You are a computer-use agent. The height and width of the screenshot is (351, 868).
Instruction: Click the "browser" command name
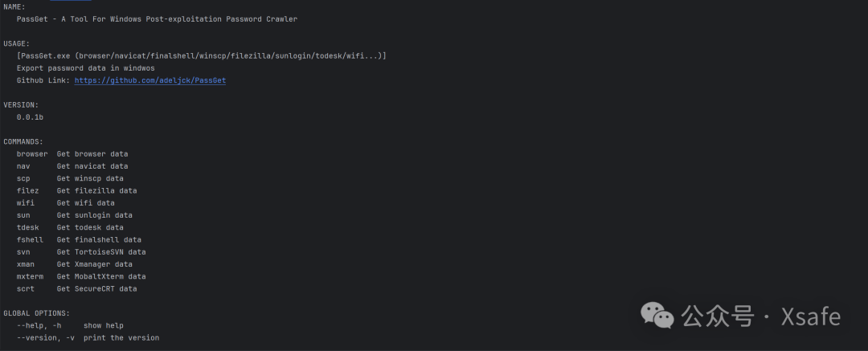click(x=32, y=153)
